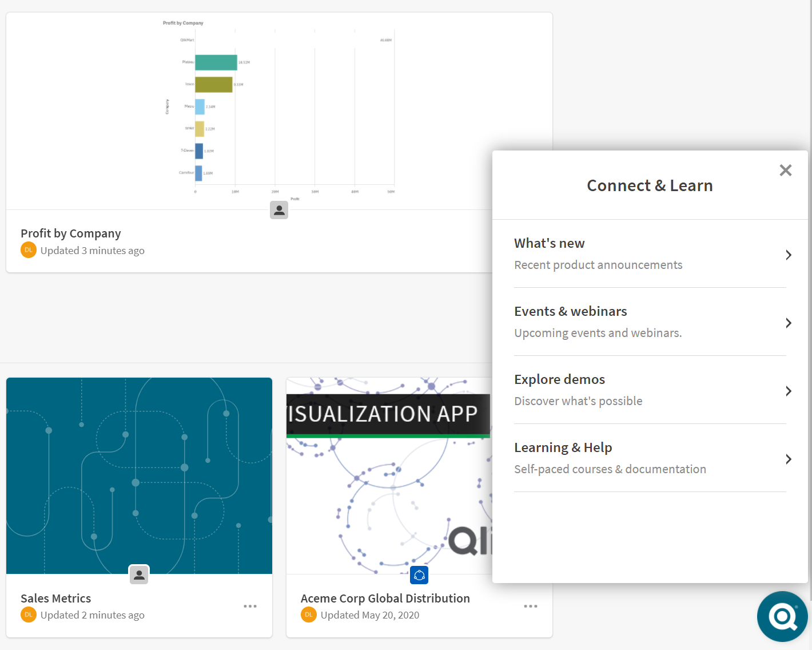Close the Connect & Learn panel

pyautogui.click(x=785, y=170)
